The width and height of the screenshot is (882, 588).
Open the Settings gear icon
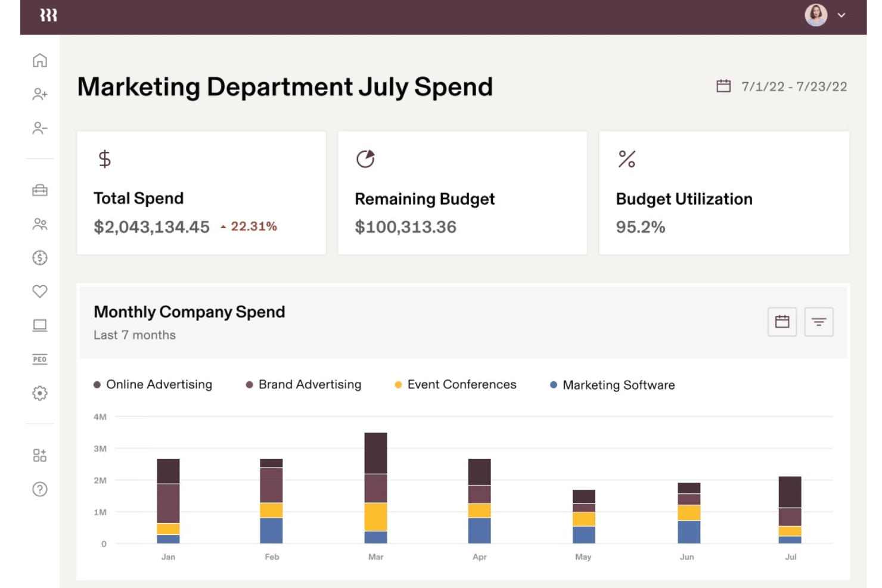pos(39,393)
